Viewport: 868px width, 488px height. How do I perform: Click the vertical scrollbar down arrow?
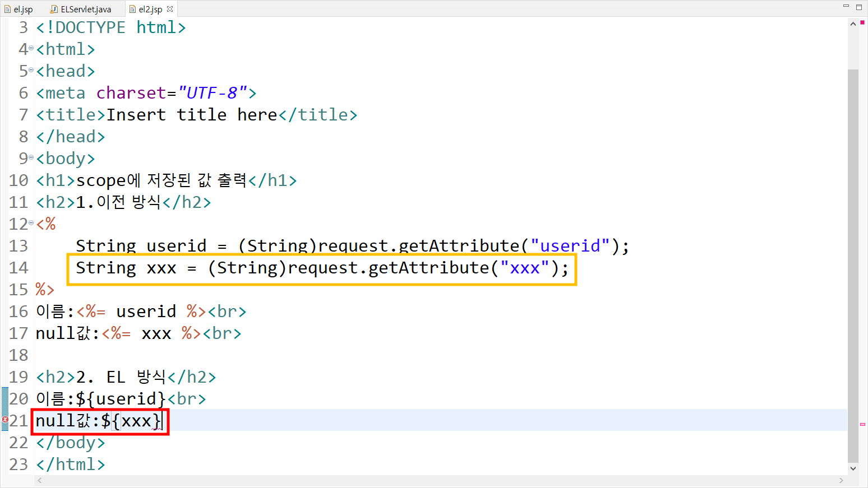[853, 468]
